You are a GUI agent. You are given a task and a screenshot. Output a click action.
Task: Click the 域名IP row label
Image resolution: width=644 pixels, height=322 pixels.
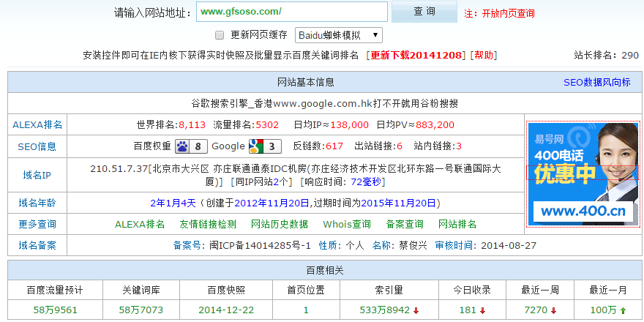37,176
